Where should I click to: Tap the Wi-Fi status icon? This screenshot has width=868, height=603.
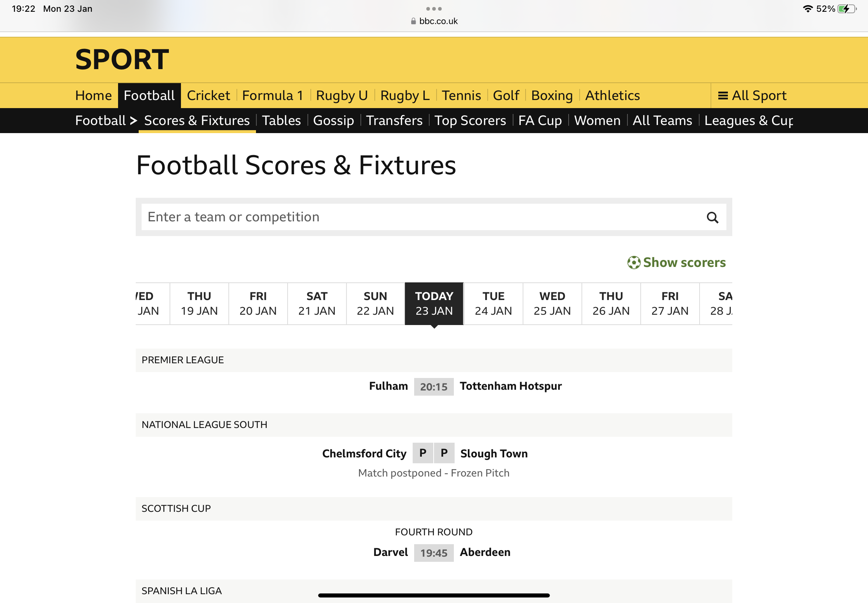808,9
